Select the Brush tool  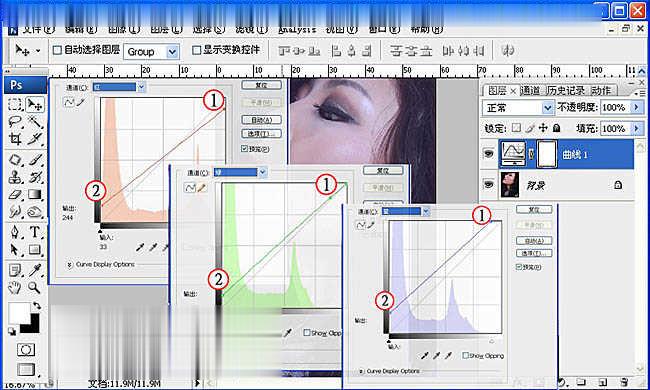(35, 160)
